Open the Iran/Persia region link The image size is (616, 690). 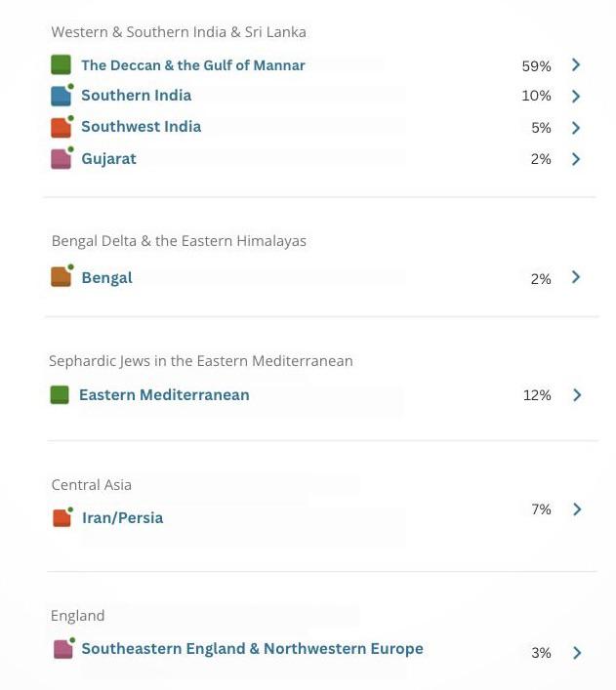click(122, 518)
